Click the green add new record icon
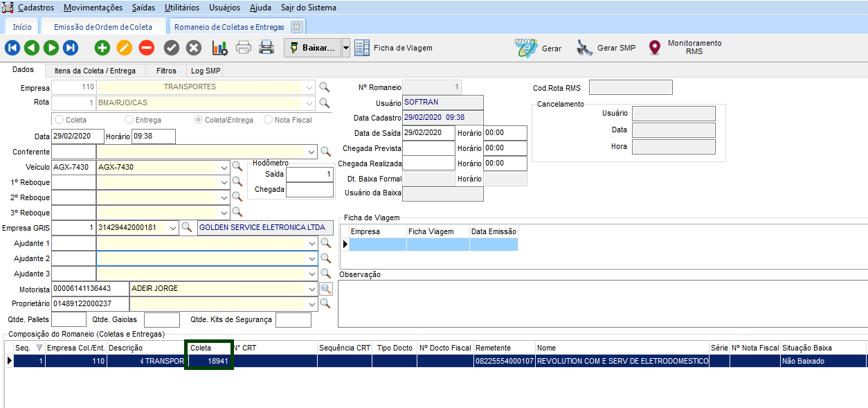Screen dimensions: 868x408 coord(102,48)
